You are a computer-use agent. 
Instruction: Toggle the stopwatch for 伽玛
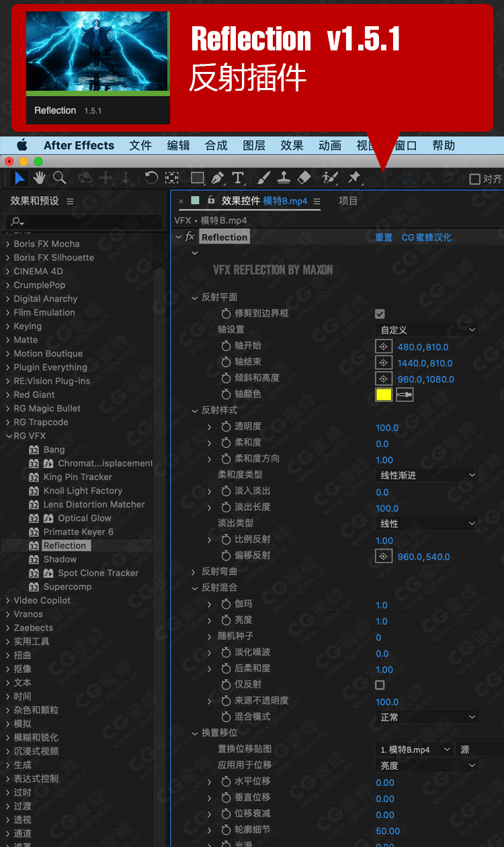point(226,604)
